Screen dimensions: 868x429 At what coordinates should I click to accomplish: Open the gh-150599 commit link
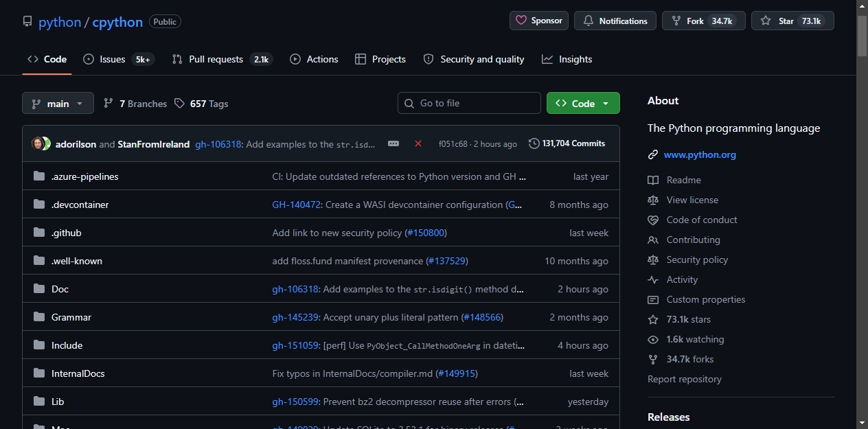point(295,402)
